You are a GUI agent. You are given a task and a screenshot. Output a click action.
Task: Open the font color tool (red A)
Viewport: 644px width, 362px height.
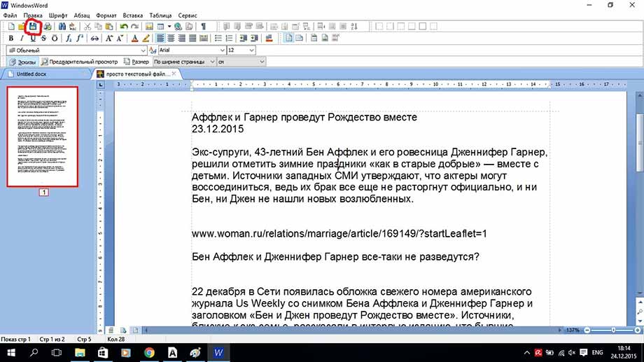click(134, 39)
